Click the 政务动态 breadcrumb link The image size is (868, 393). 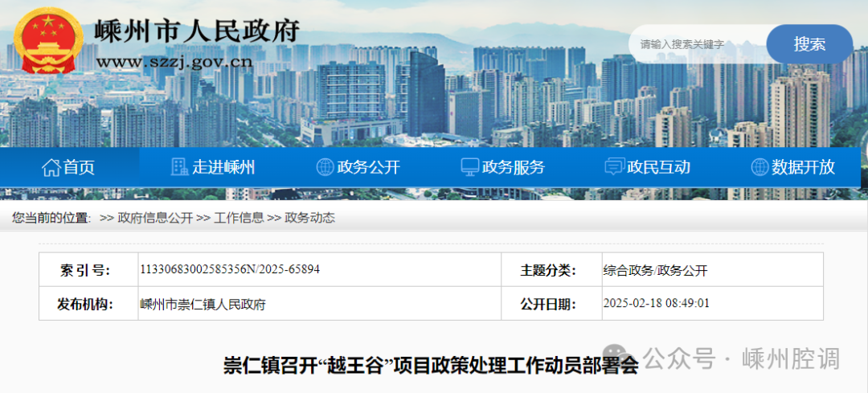[309, 218]
